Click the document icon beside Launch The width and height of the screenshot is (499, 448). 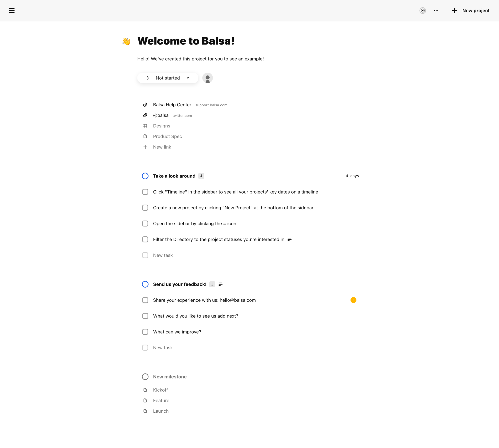click(145, 411)
